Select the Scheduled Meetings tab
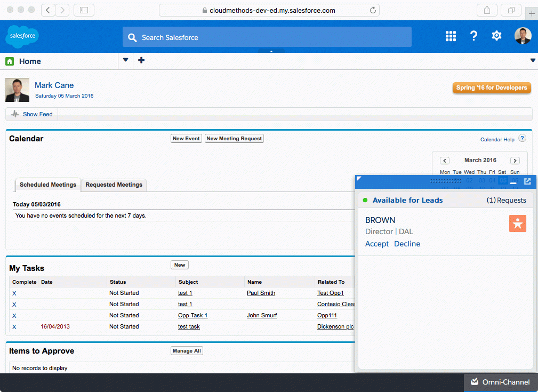This screenshot has width=538, height=392. point(48,185)
